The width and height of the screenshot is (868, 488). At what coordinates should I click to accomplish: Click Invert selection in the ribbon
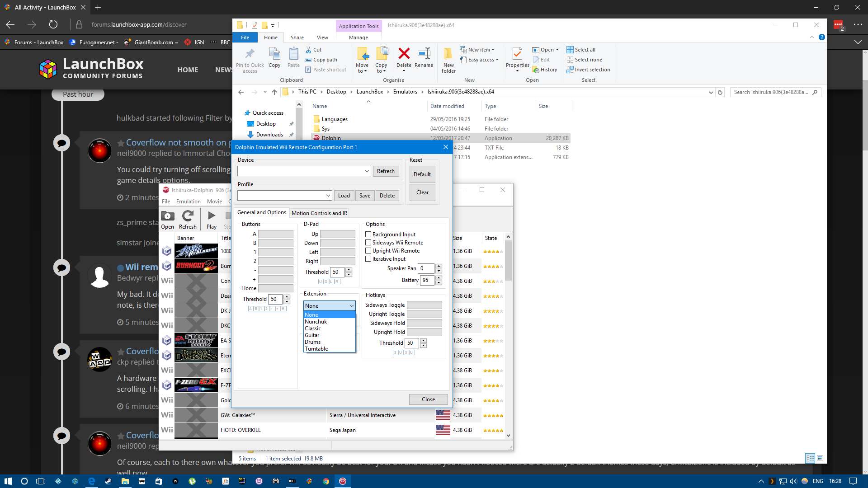(588, 70)
